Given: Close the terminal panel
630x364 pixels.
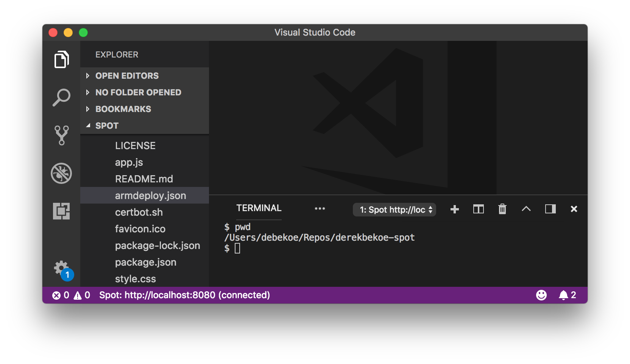Looking at the screenshot, I should coord(574,209).
